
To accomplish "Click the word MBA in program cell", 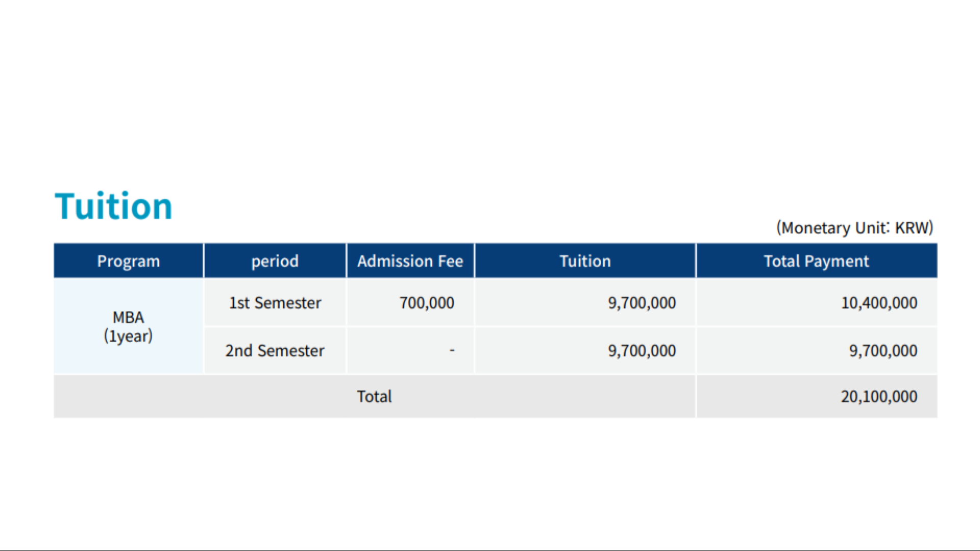I will (129, 317).
